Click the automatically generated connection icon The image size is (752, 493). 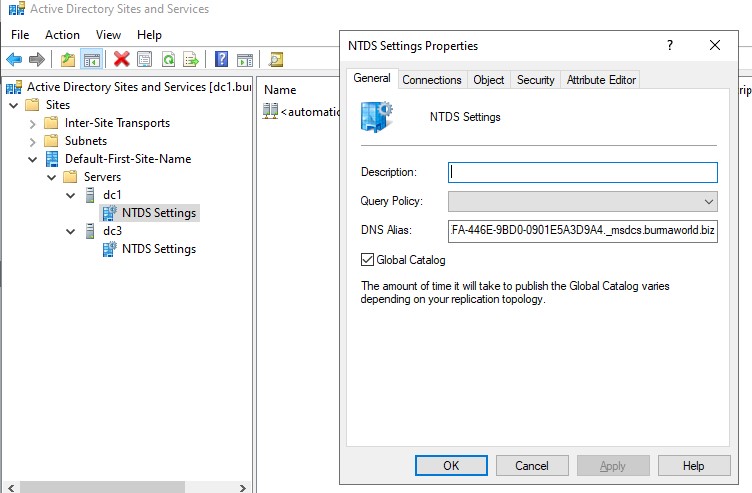pyautogui.click(x=270, y=111)
